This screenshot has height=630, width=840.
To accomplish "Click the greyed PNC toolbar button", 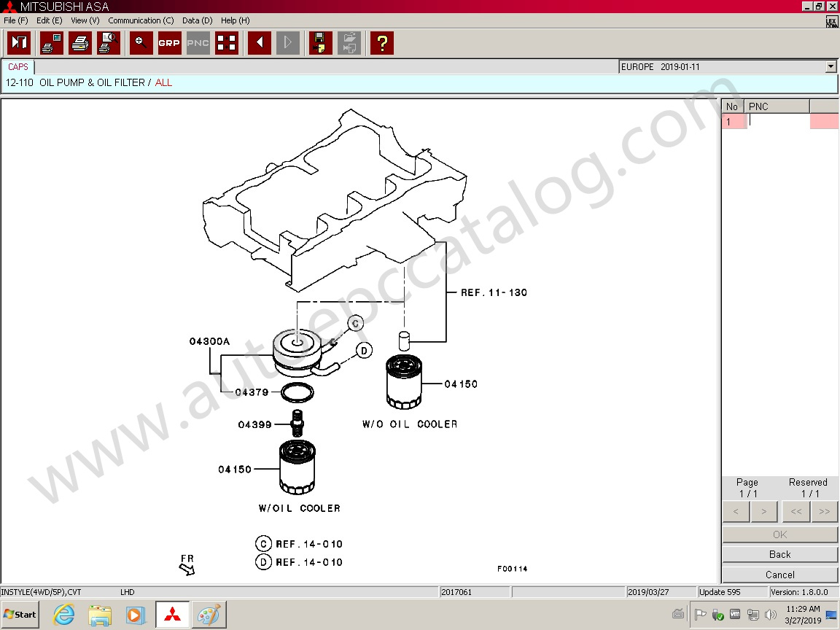I will (198, 43).
